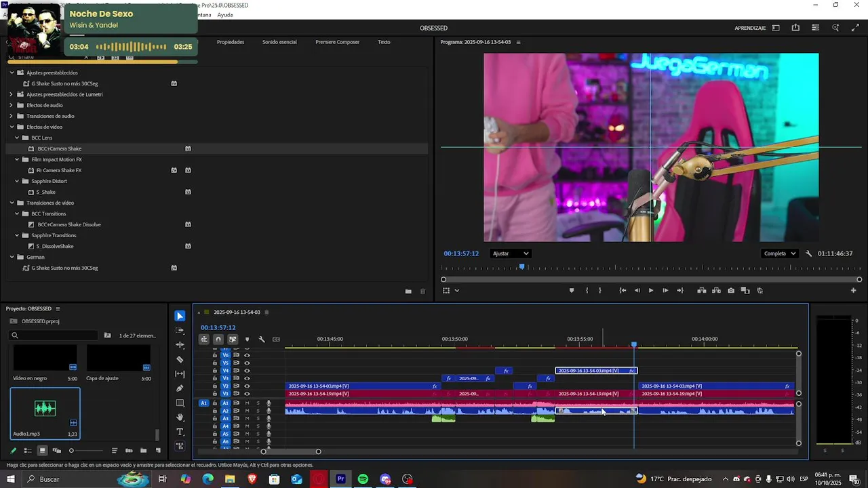Select the Ripple Edit tool
868x488 pixels.
pos(180,345)
